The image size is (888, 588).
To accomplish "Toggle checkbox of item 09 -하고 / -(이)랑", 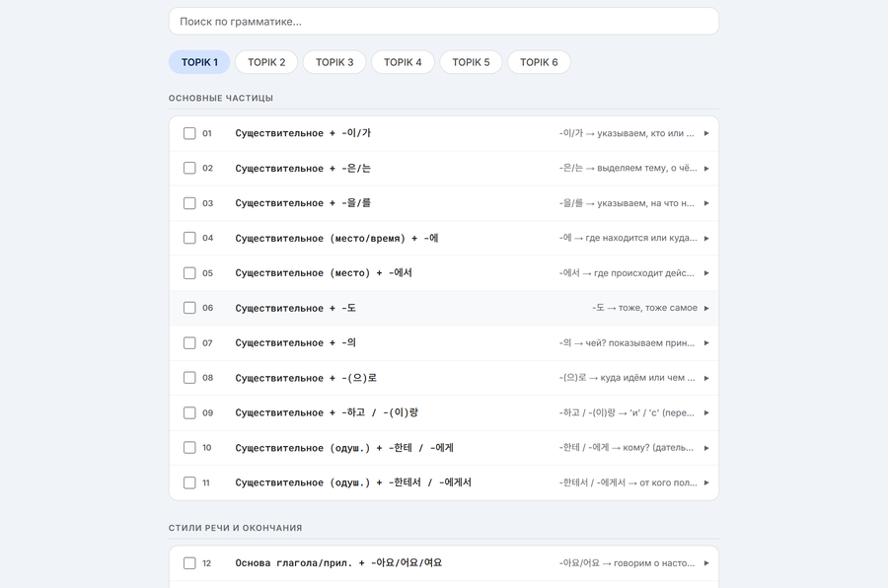I will (x=189, y=412).
